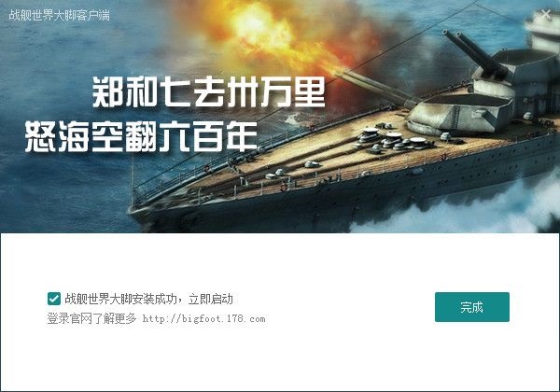Click the 战舰世界大脚安装成功，立即启动 label text
The image size is (560, 392).
point(149,299)
